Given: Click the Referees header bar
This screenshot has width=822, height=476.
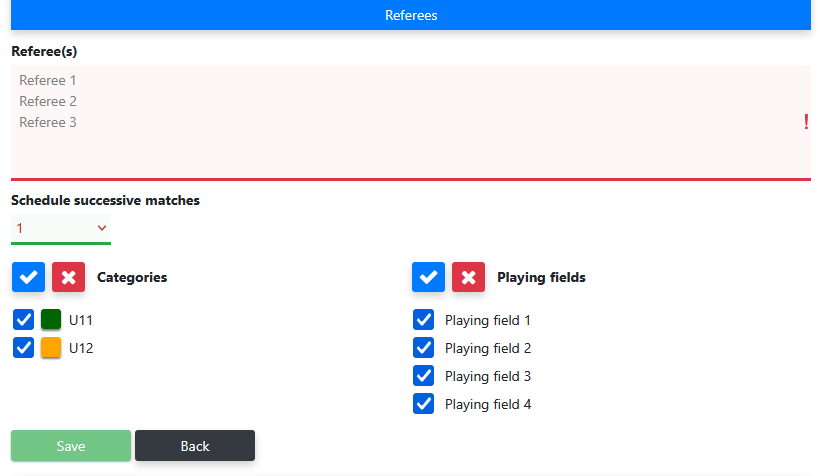Looking at the screenshot, I should 411,15.
